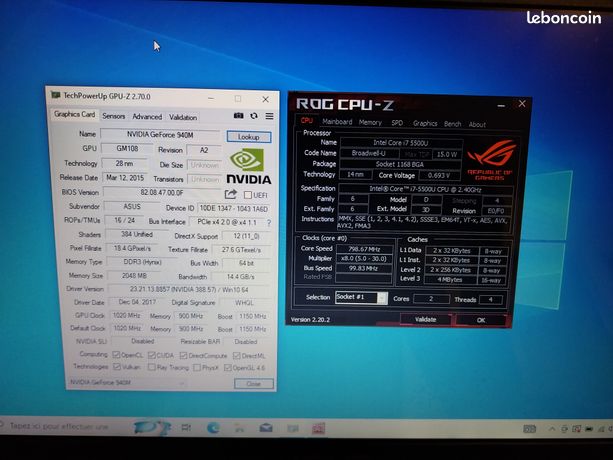The width and height of the screenshot is (613, 460).
Task: Click the Core Voltage value 0.693 V
Action: 439,175
